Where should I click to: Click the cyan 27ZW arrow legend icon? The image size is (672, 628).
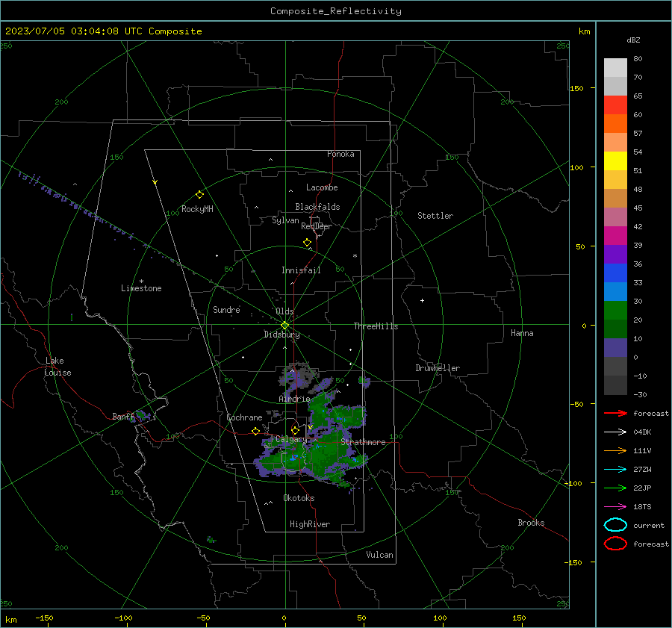pos(615,470)
